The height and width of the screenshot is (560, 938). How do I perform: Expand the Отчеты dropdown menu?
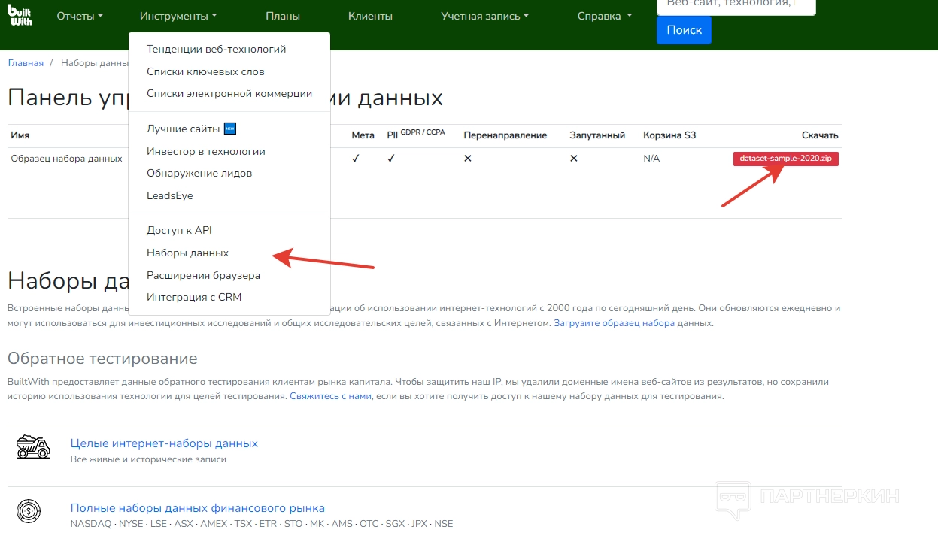pos(80,16)
